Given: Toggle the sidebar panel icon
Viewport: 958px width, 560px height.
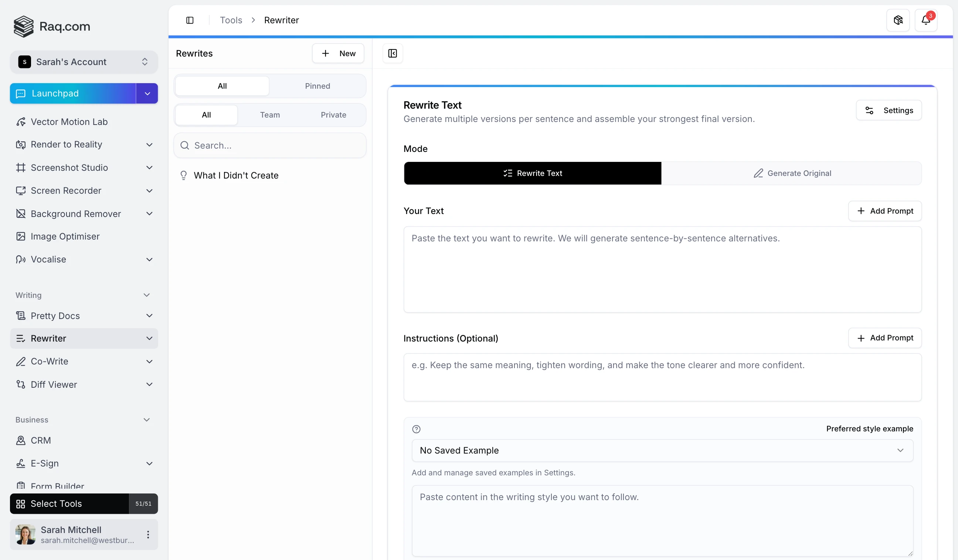Looking at the screenshot, I should tap(190, 20).
